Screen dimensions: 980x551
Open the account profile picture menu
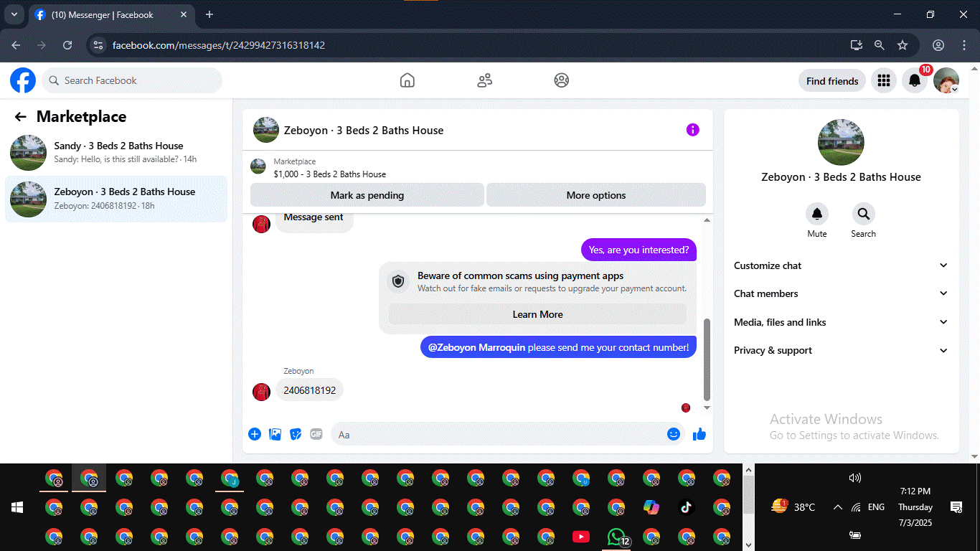946,81
